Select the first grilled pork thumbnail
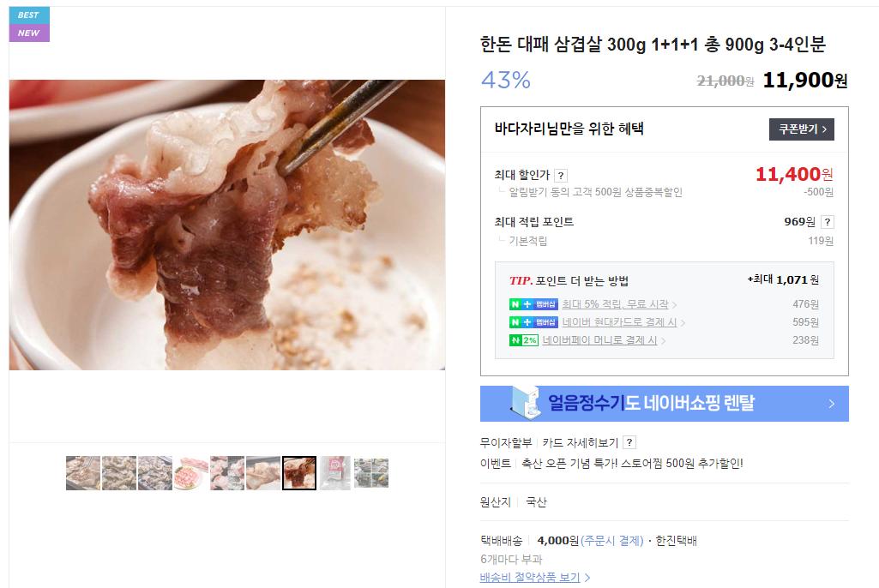 [x=83, y=473]
